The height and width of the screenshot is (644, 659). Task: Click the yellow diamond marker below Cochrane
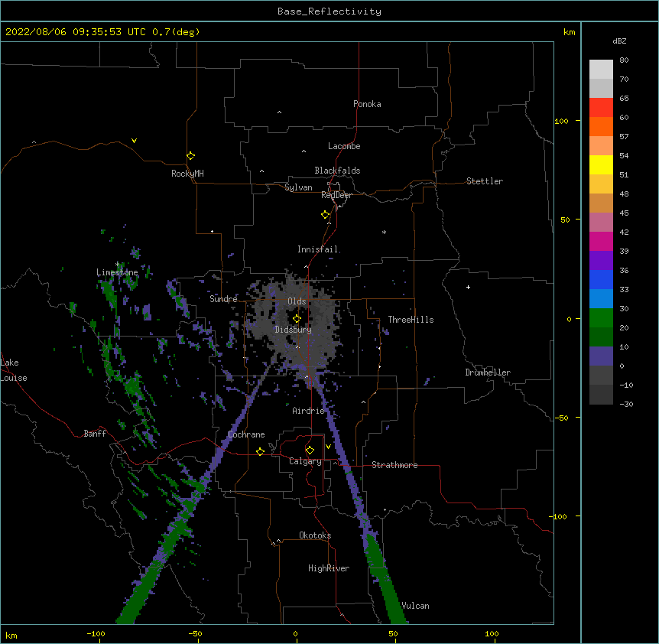click(x=260, y=451)
